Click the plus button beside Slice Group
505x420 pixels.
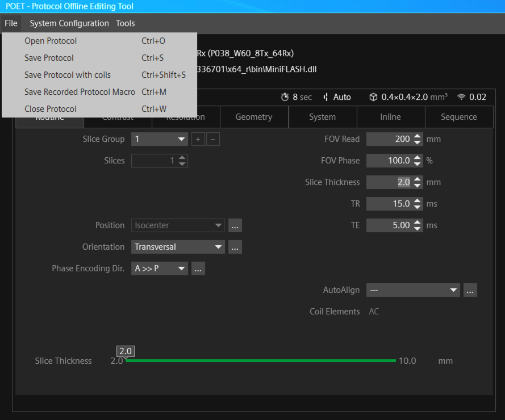[x=198, y=139]
